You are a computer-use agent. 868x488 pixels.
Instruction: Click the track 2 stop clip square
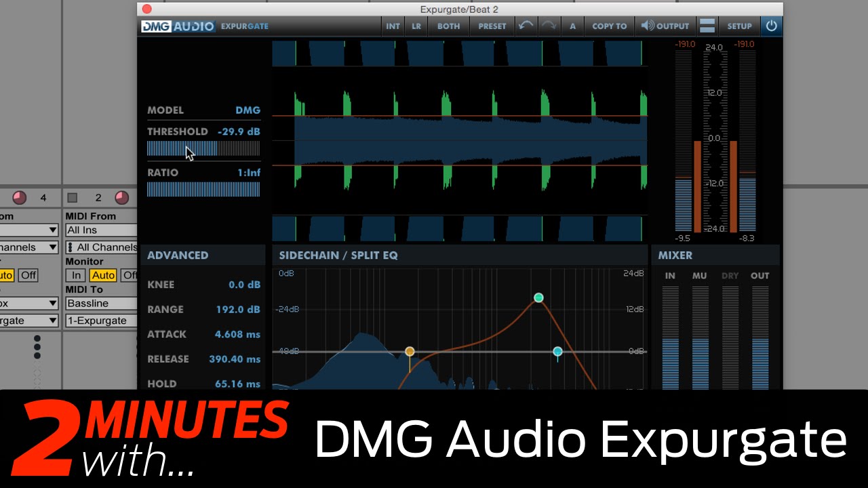(x=73, y=197)
